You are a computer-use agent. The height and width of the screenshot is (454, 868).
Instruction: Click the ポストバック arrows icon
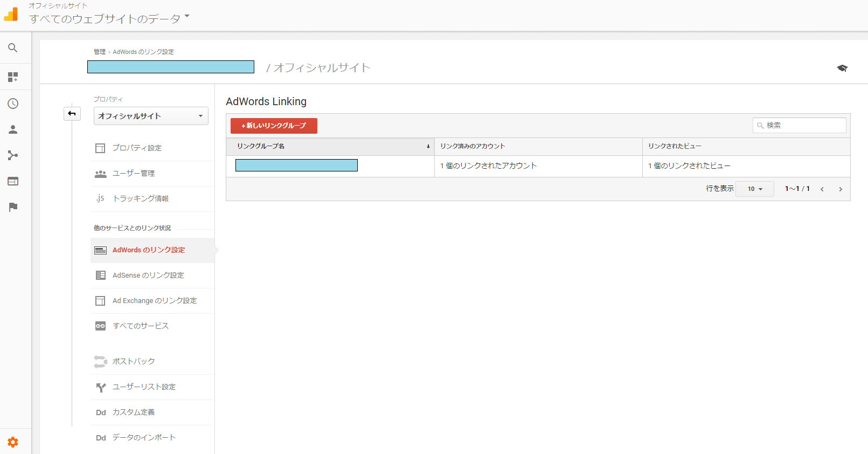[x=100, y=361]
